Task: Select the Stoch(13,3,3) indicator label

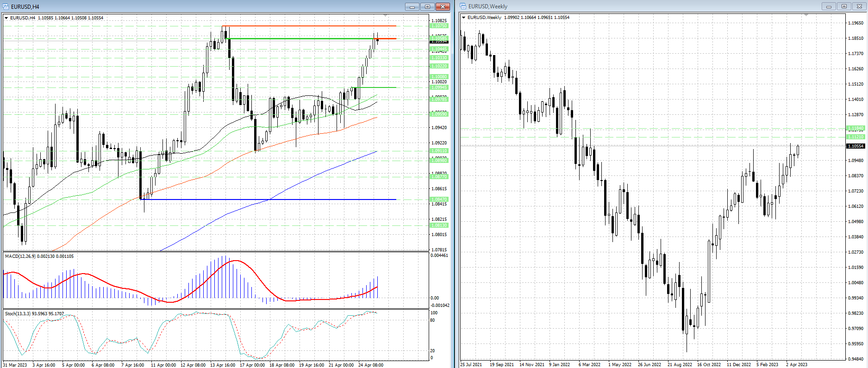Action: click(34, 314)
